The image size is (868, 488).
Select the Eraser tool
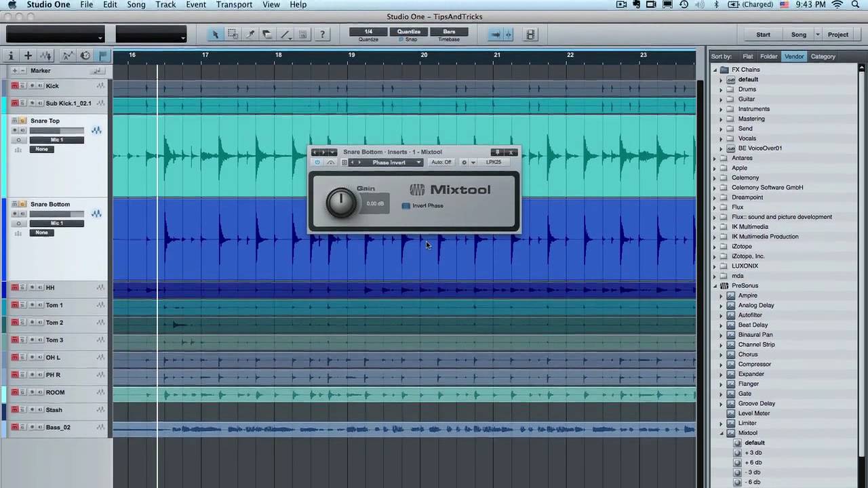coord(267,35)
